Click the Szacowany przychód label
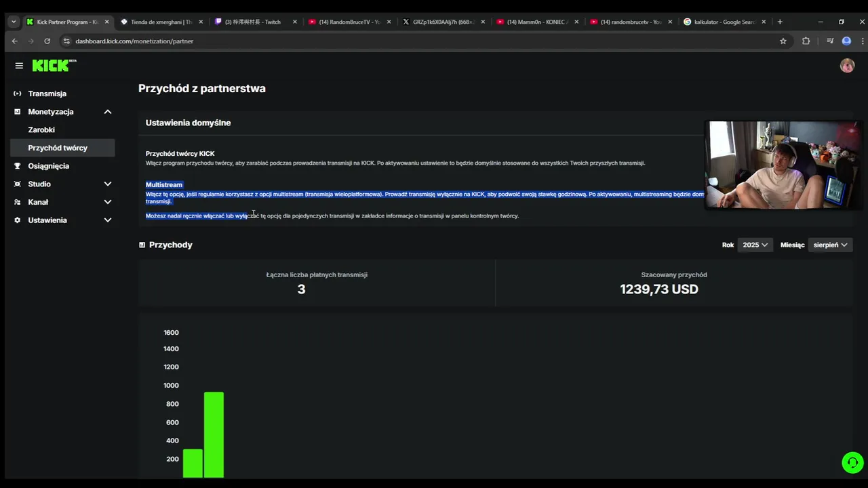 click(674, 274)
